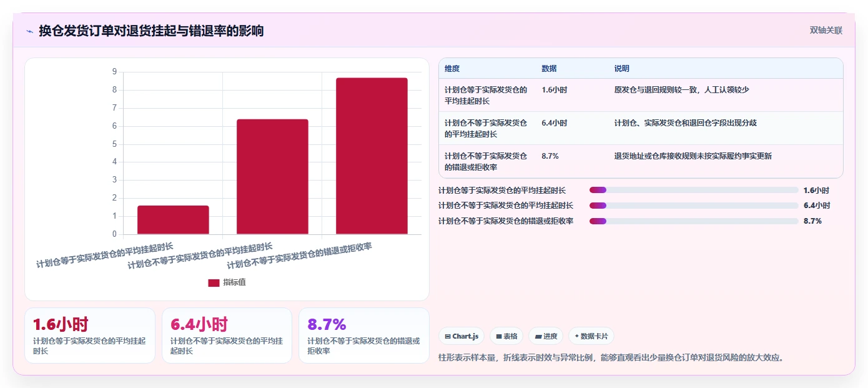Click the 进度 tag chip
The height and width of the screenshot is (388, 868).
click(546, 336)
